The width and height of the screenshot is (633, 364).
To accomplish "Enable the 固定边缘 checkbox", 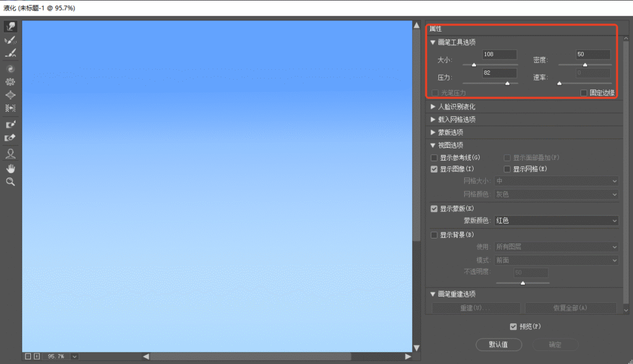I will point(584,93).
